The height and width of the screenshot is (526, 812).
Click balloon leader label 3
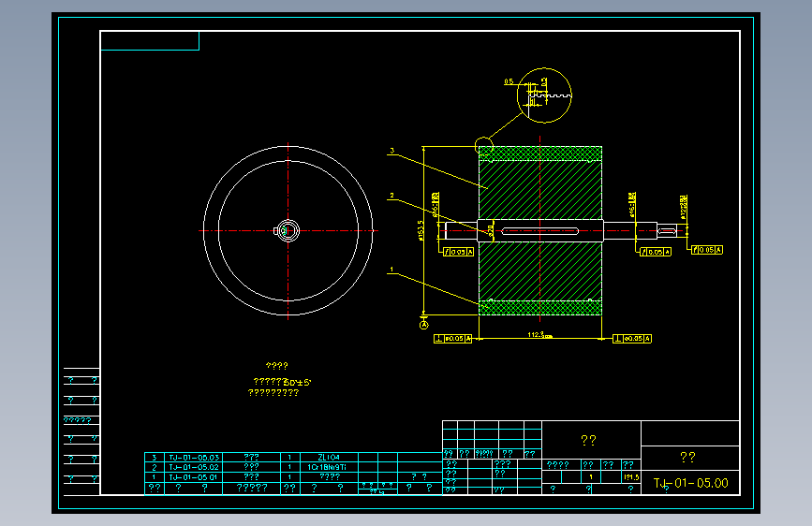392,151
